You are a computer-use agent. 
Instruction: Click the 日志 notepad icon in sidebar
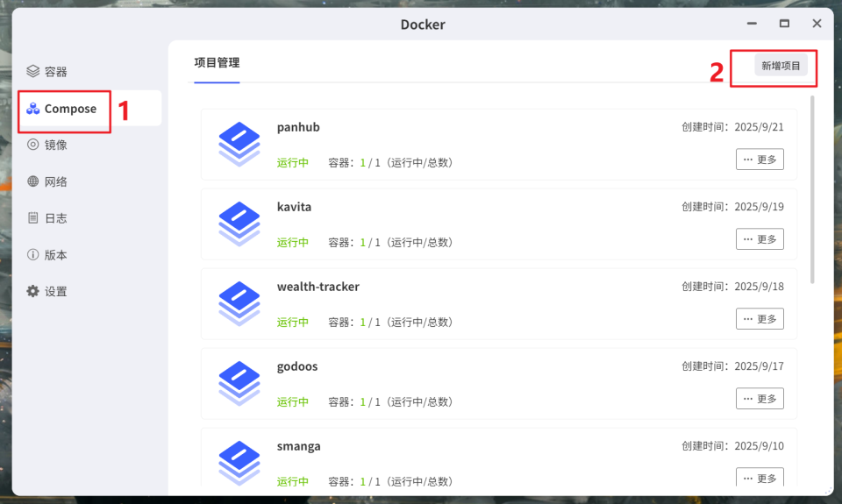(x=32, y=218)
